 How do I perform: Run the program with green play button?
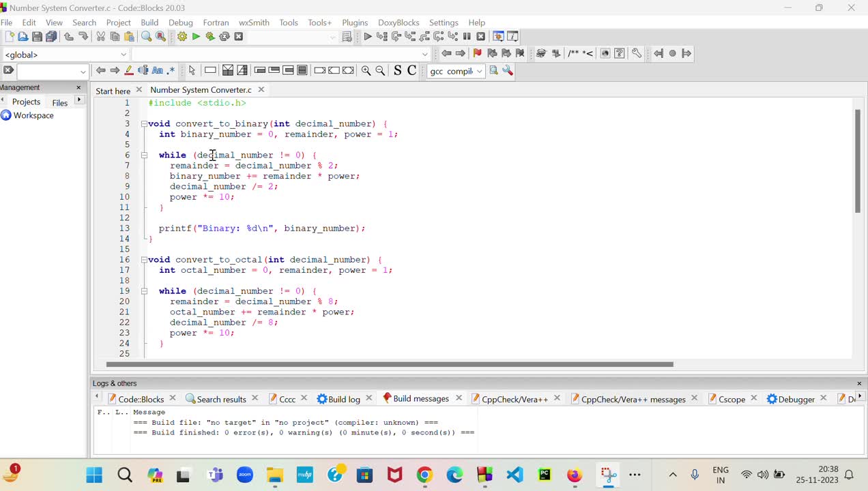[196, 37]
